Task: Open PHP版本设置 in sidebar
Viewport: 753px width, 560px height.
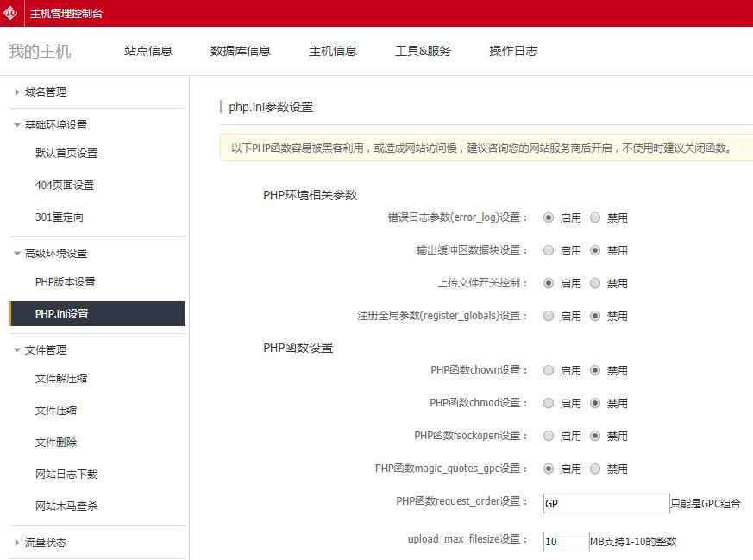Action: [x=66, y=282]
